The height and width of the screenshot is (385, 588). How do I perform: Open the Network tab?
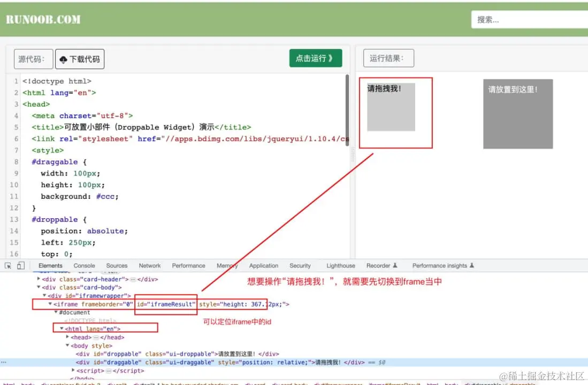(150, 265)
